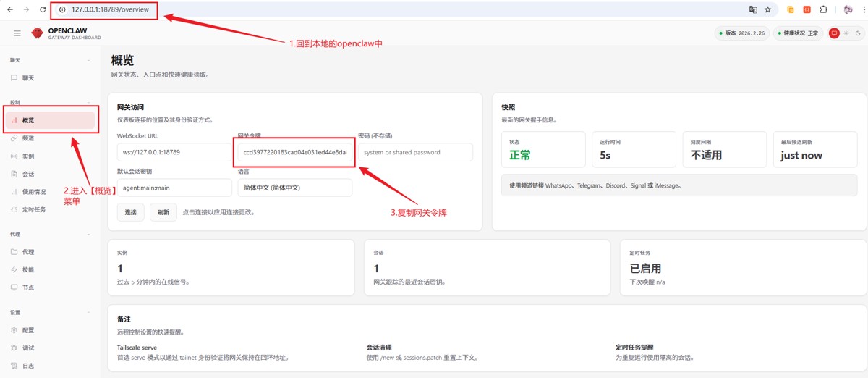The height and width of the screenshot is (378, 868).
Task: Open the 日志 menu item
Action: (51, 366)
